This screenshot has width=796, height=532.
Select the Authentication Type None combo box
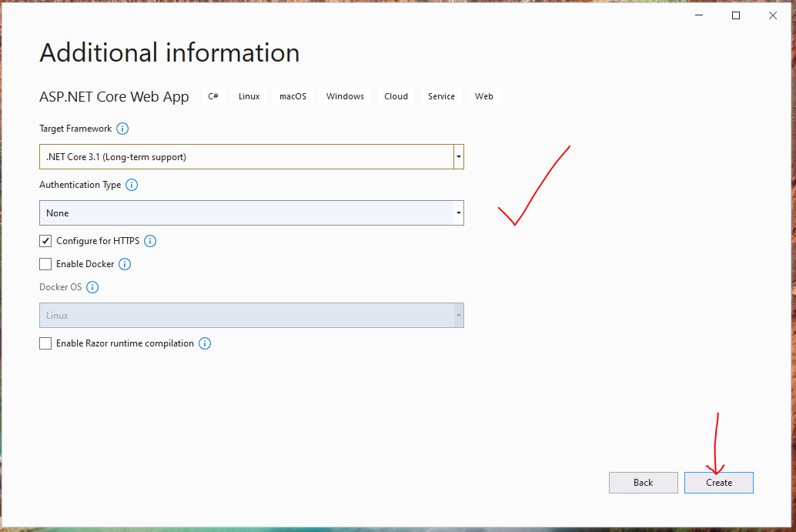click(x=251, y=213)
